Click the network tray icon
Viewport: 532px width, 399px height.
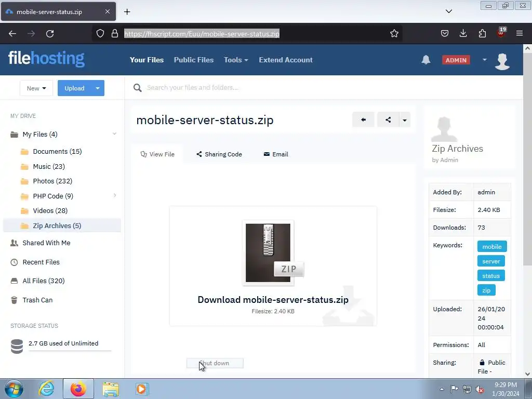(467, 389)
